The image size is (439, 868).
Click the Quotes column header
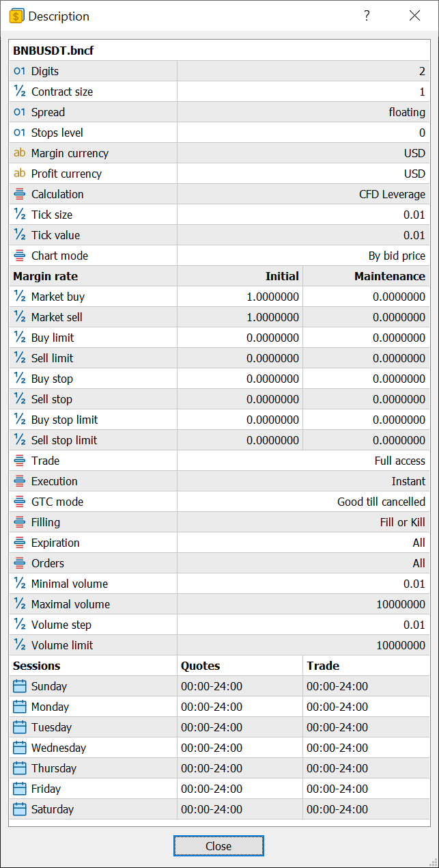[240, 666]
